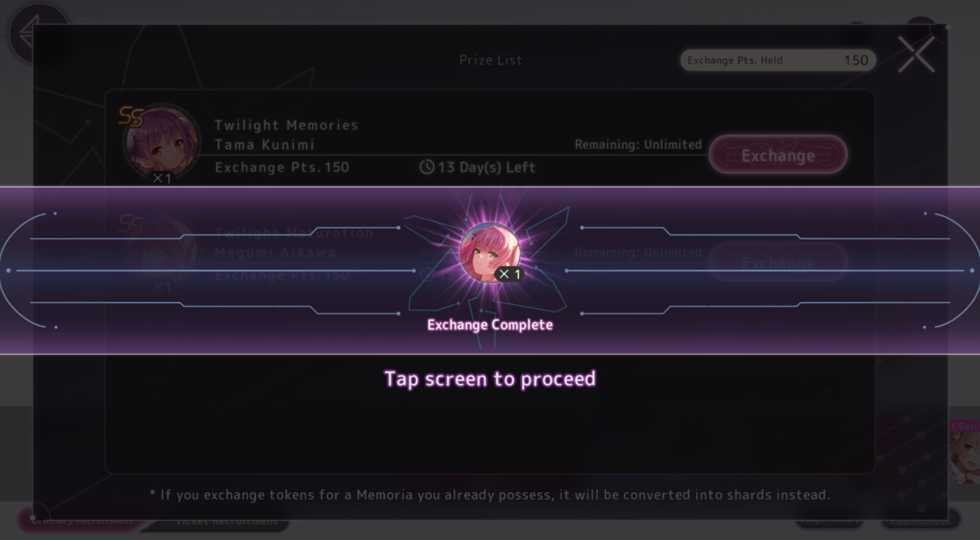Select the Tama Kunimi memoria portrait icon
Image resolution: width=980 pixels, height=540 pixels.
tap(162, 143)
